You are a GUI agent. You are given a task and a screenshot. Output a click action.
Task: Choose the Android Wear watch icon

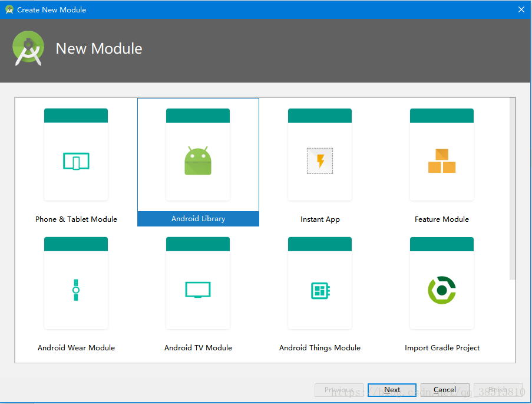tap(76, 290)
